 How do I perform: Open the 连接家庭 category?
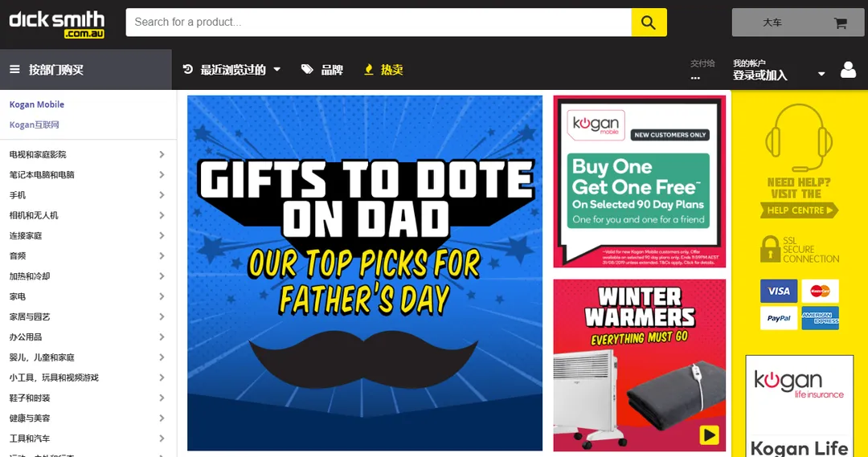[26, 235]
